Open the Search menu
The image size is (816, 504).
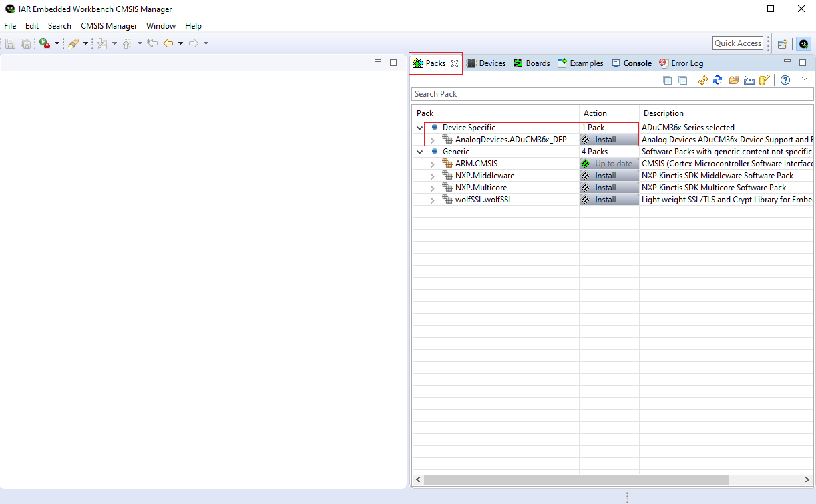(x=59, y=26)
